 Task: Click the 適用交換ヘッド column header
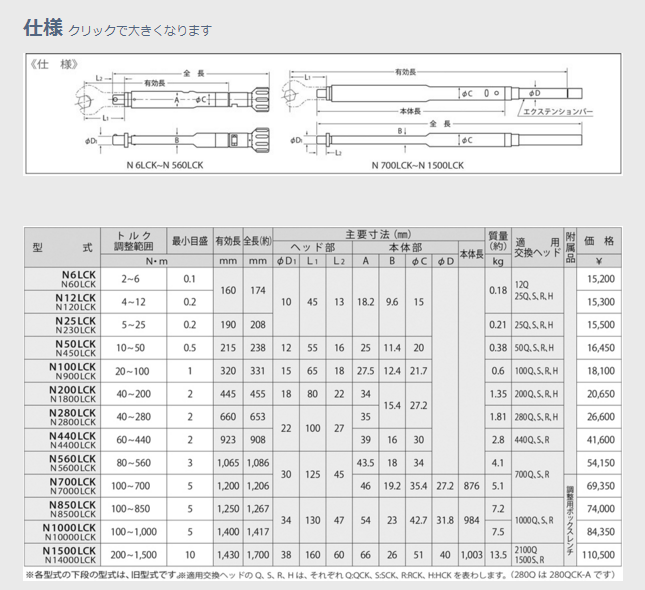coord(538,247)
